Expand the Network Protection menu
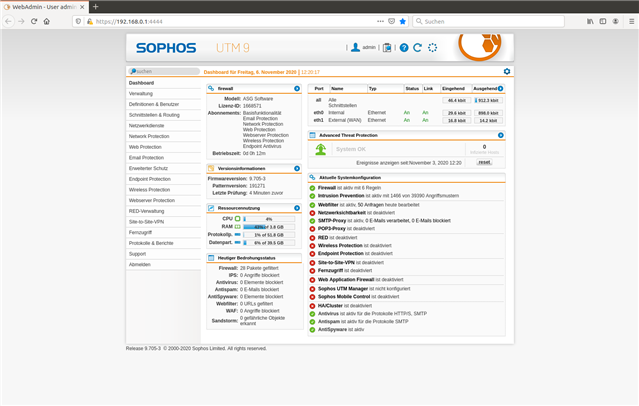Viewport: 639px width, 406px height. coord(163,136)
